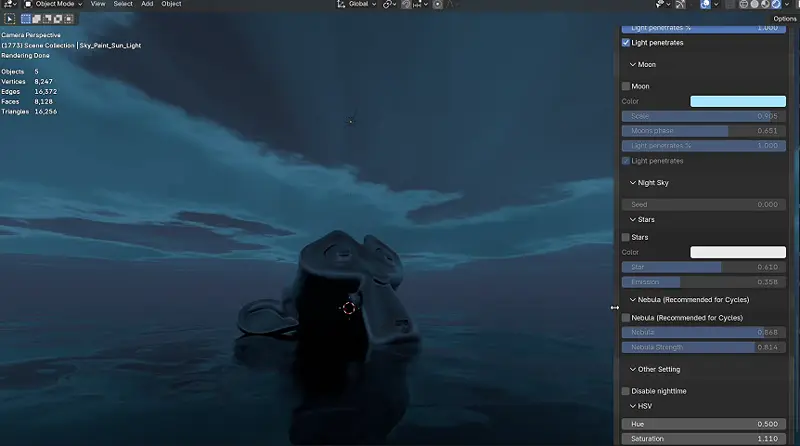Toggle the show overlays icon
Screen dimensions: 800x446
tap(706, 4)
